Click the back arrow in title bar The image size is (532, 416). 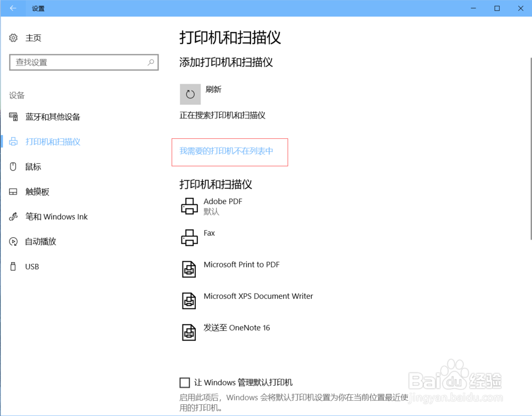click(x=13, y=8)
